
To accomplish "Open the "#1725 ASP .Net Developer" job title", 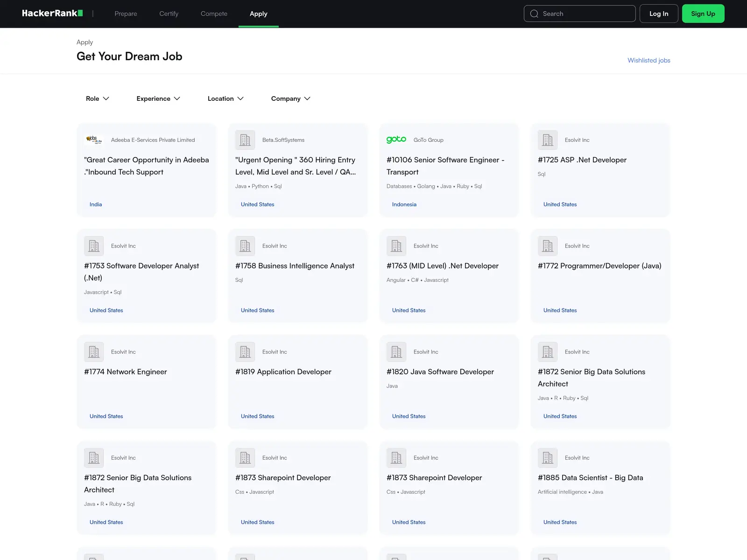I will tap(582, 160).
